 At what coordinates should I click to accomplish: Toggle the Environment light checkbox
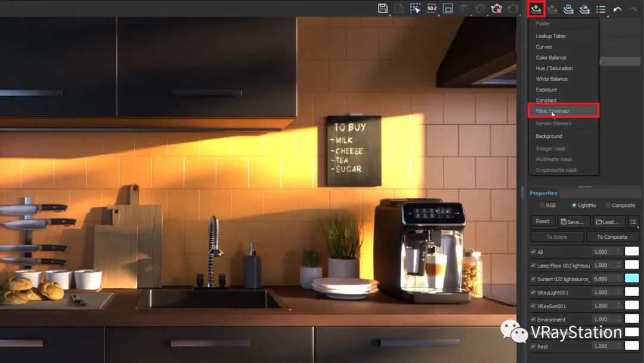click(x=533, y=319)
